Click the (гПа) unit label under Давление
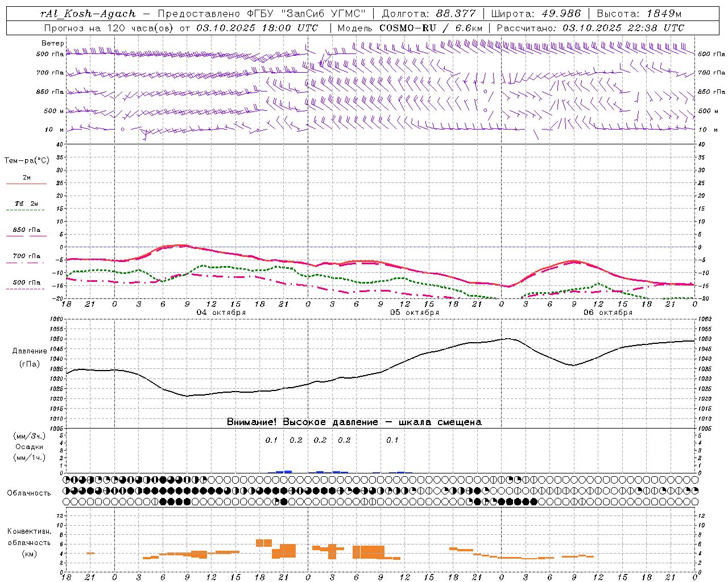Image resolution: width=728 pixels, height=582 pixels. (x=30, y=364)
